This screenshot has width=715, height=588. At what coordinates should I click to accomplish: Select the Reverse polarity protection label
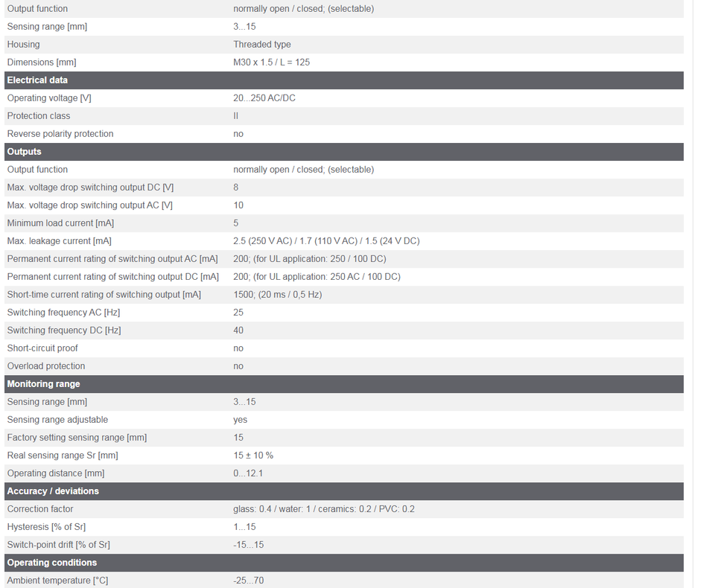click(60, 134)
